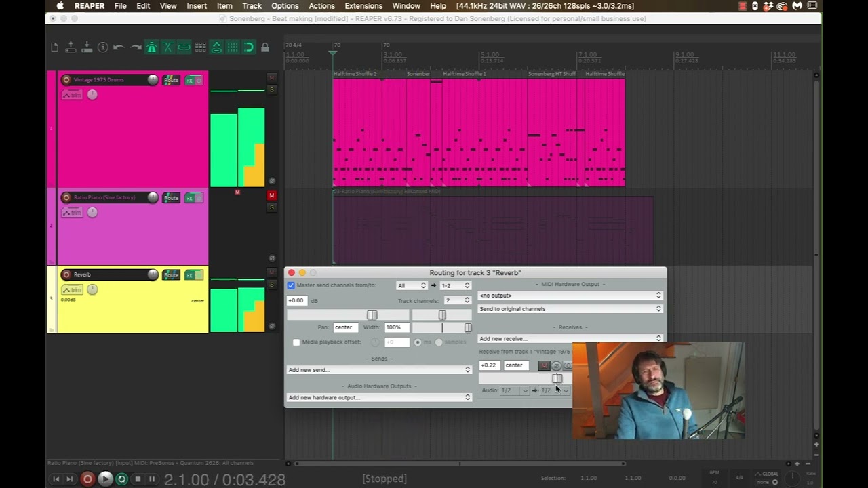The width and height of the screenshot is (868, 488).
Task: Toggle transport repeat loop button
Action: point(122,479)
